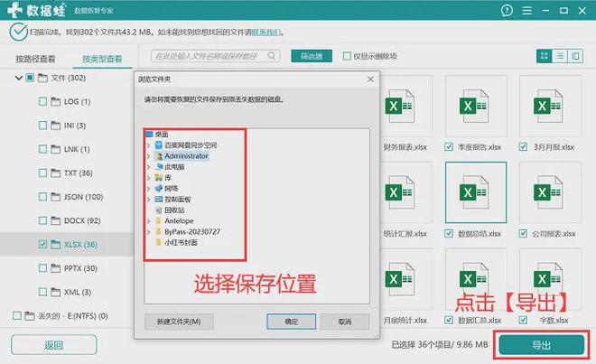Select 桌面 in the folder tree
Image resolution: width=596 pixels, height=364 pixels.
click(162, 135)
